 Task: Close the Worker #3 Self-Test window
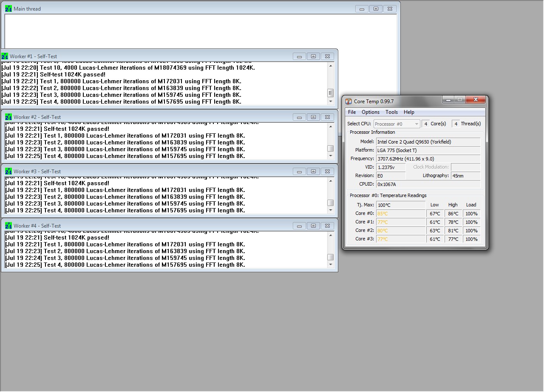(327, 172)
